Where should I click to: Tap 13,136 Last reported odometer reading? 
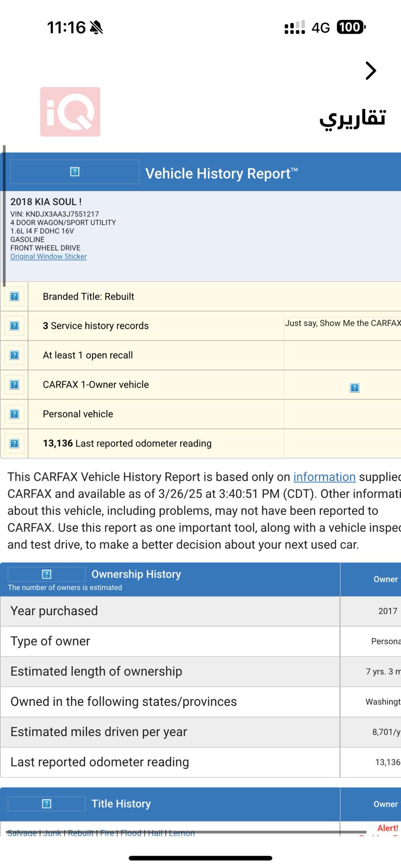(127, 443)
